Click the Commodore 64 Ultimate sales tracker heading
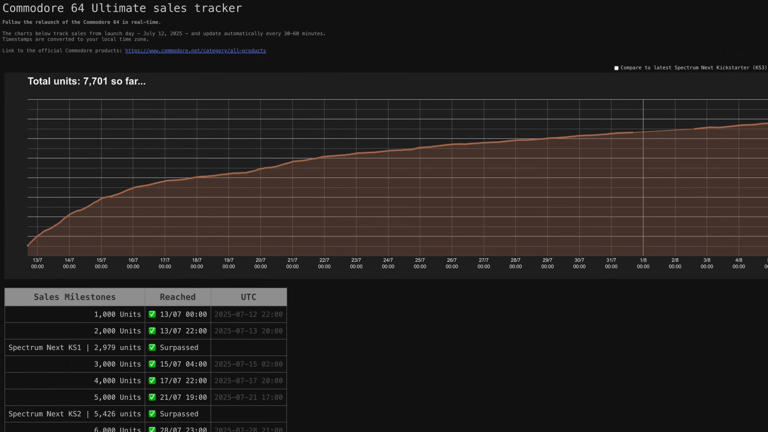The width and height of the screenshot is (768, 432). [122, 8]
